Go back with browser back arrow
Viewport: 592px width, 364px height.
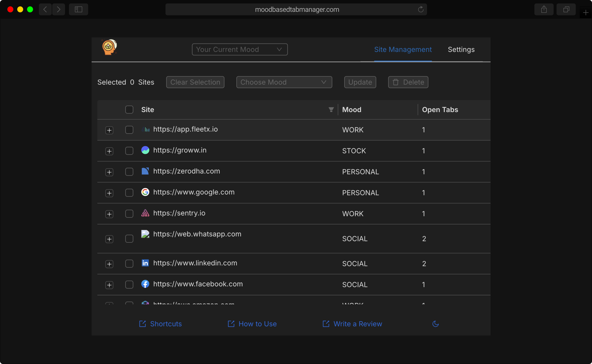pos(45,9)
